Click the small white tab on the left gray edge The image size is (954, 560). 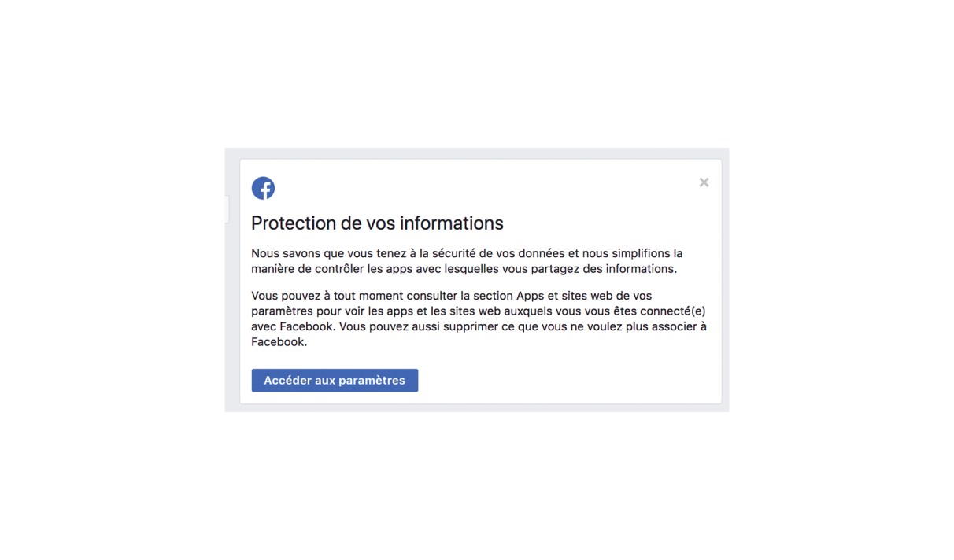(x=227, y=209)
